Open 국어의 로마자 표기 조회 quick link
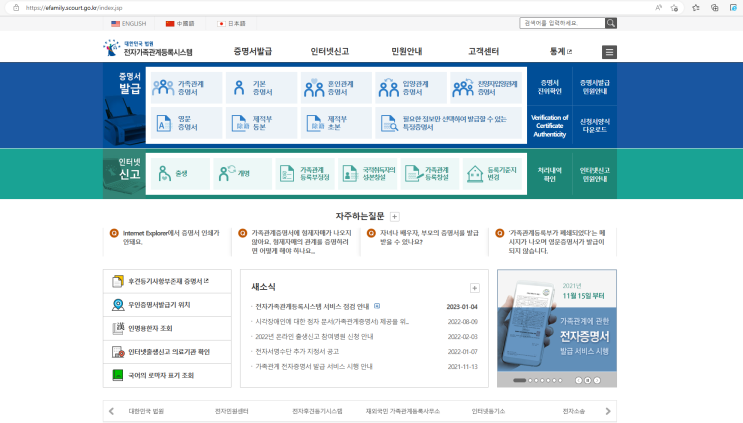 pyautogui.click(x=167, y=375)
